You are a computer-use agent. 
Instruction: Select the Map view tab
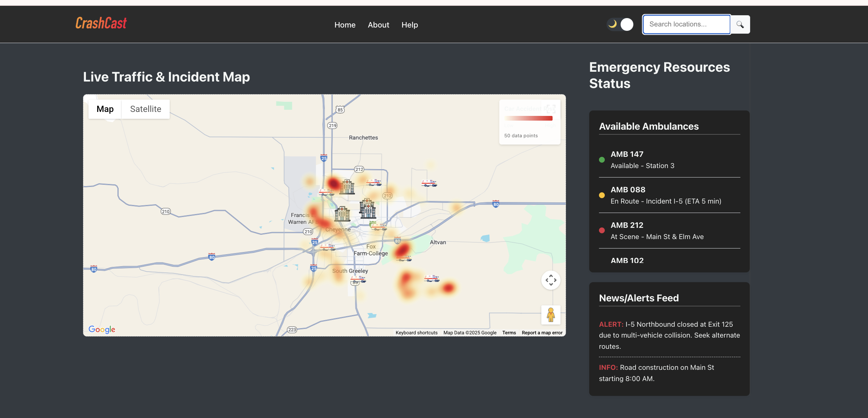click(105, 109)
